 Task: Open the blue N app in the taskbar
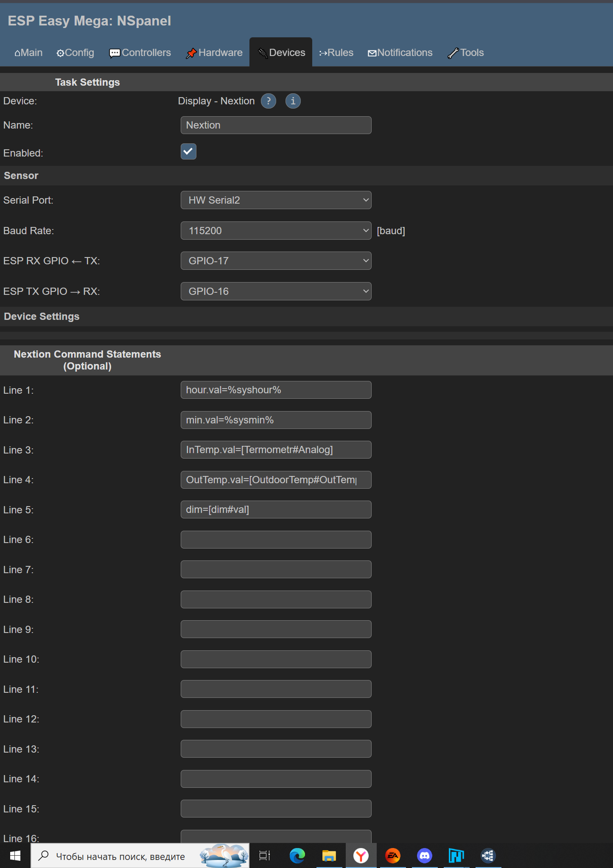coord(456,856)
